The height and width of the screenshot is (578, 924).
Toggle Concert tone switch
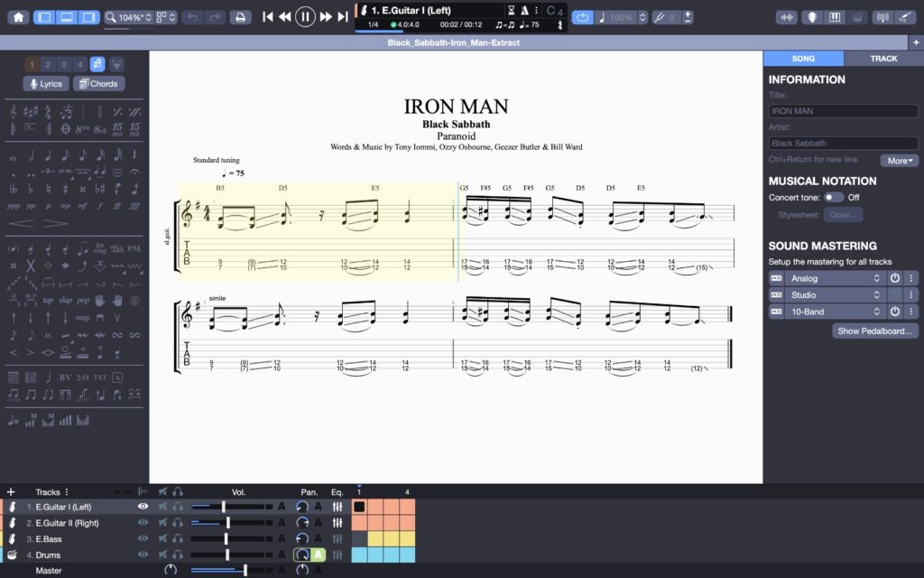click(833, 198)
